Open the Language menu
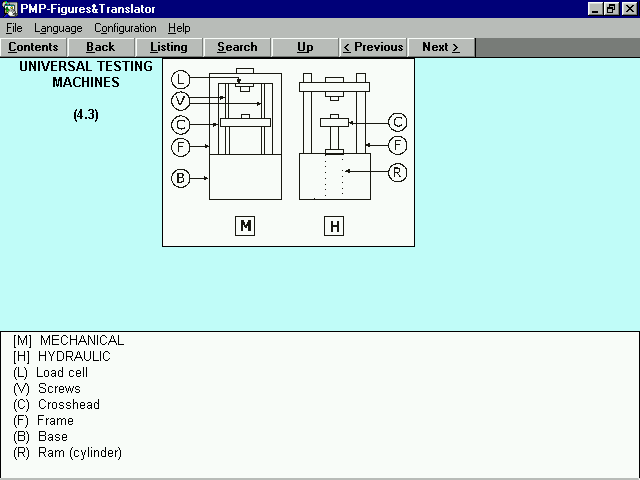The width and height of the screenshot is (640, 480). click(58, 28)
